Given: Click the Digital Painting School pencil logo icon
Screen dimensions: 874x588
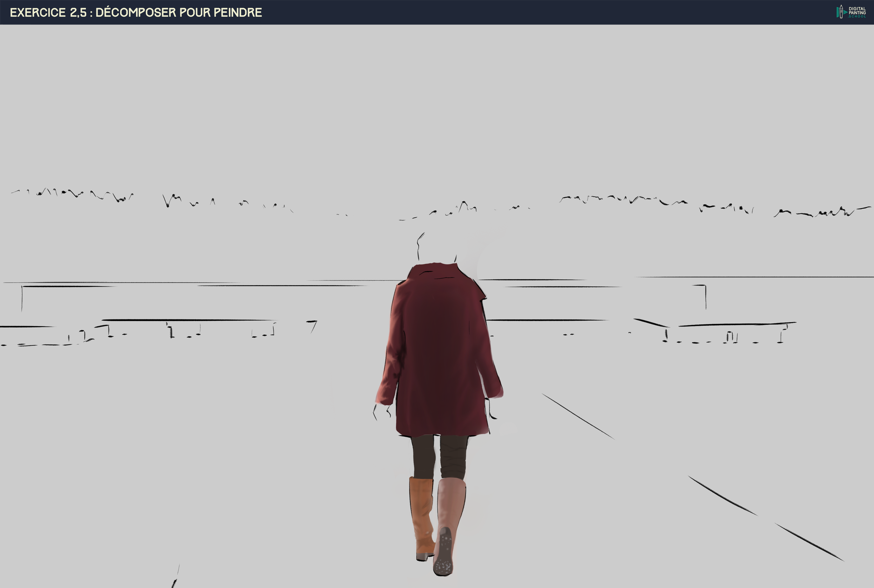Looking at the screenshot, I should tap(841, 12).
